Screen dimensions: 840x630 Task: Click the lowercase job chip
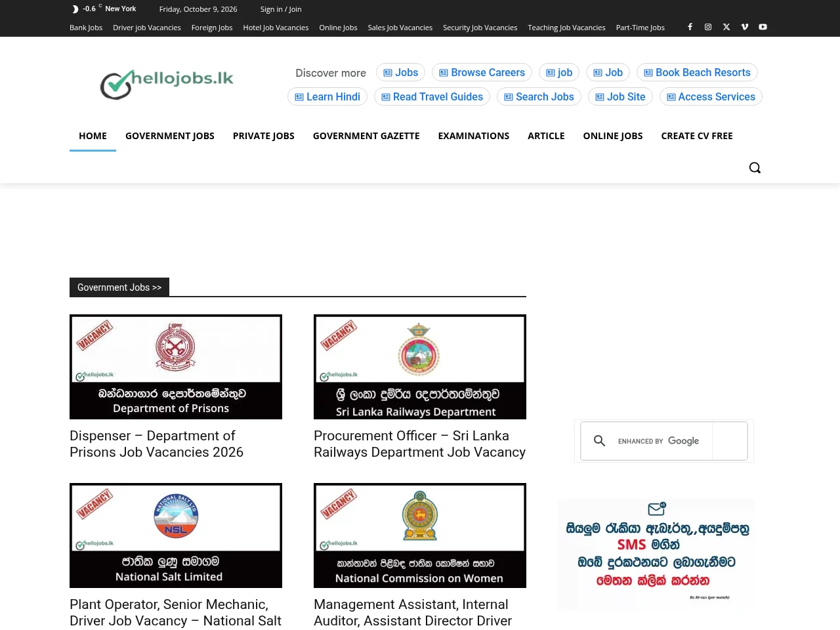(559, 72)
